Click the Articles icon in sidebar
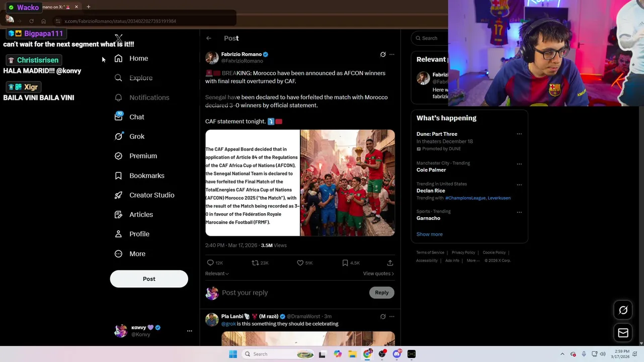The width and height of the screenshot is (644, 362). pyautogui.click(x=118, y=215)
